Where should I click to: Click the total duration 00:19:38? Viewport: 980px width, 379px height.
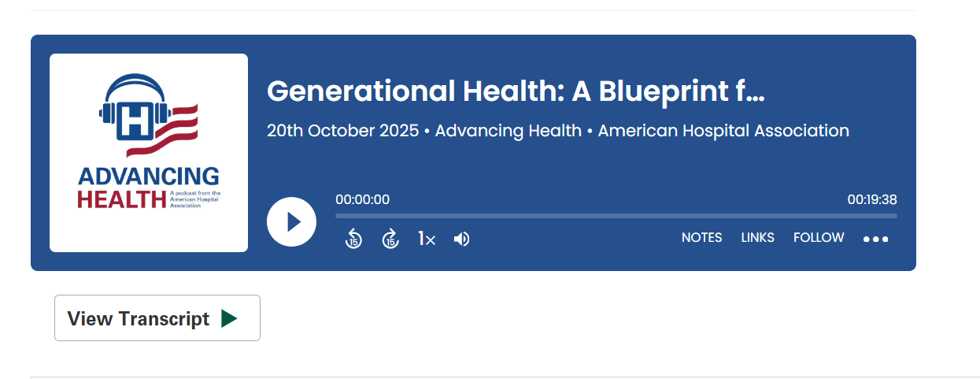(871, 200)
